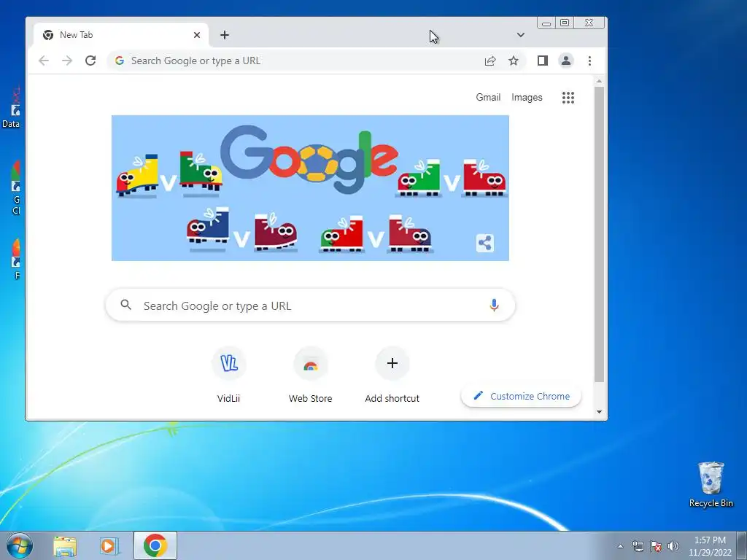Click the browser back arrow

[x=44, y=61]
